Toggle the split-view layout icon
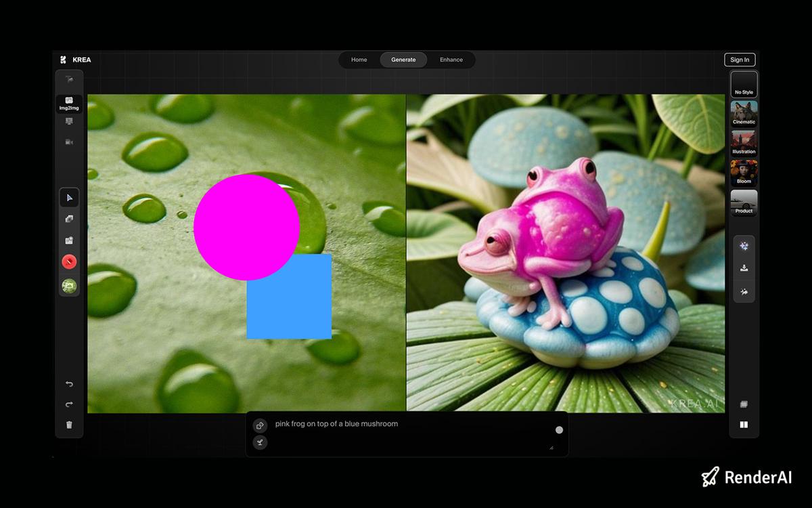Viewport: 812px width, 508px height. (x=744, y=425)
